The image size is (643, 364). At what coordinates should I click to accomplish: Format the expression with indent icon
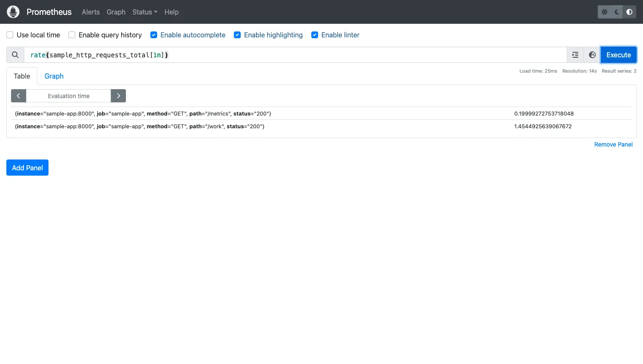[x=575, y=55]
